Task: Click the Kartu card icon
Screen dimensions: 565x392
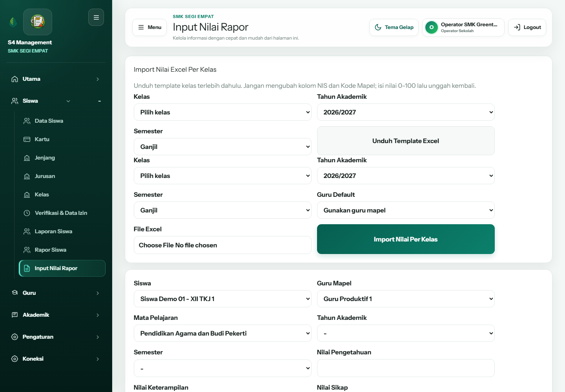Action: tap(27, 139)
